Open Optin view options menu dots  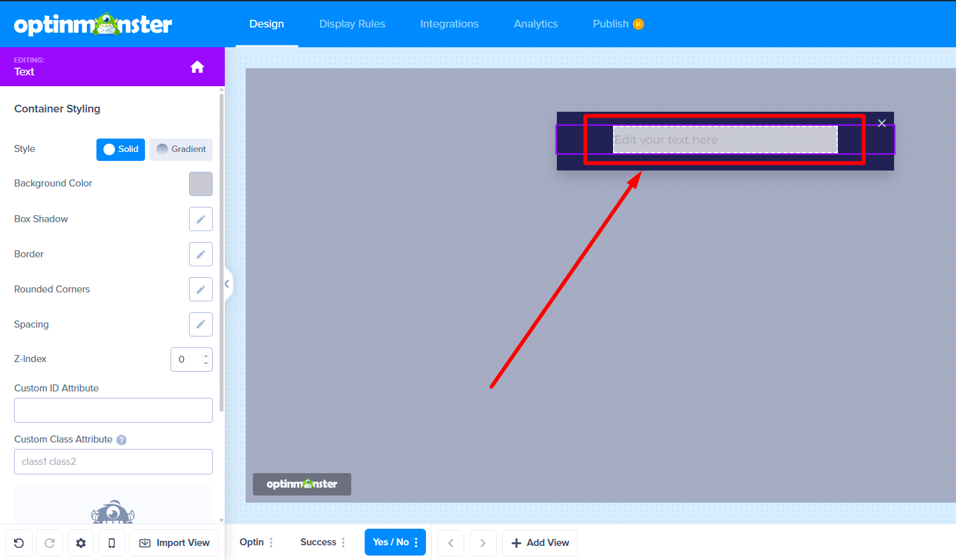271,542
